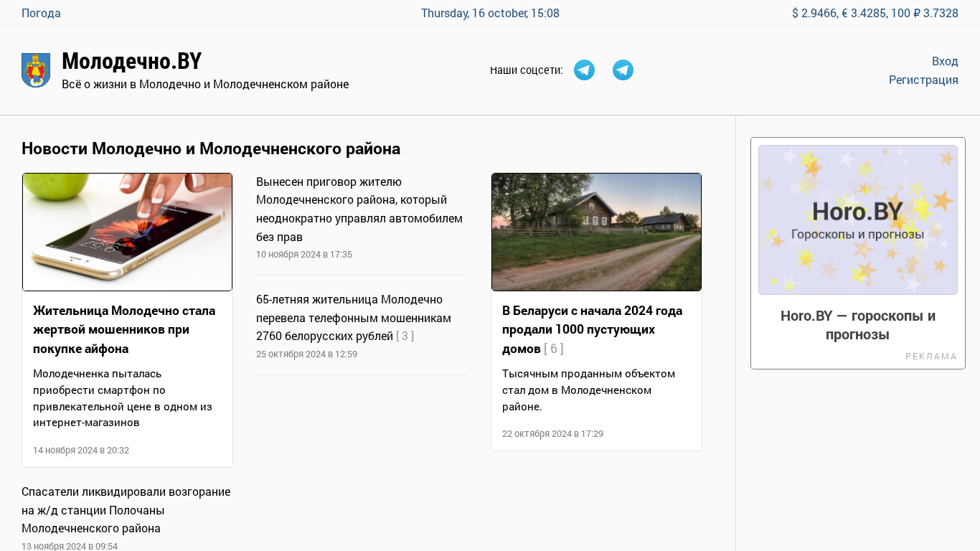Open the news about the fire at Полочаны station
The image size is (980, 551).
point(126,510)
